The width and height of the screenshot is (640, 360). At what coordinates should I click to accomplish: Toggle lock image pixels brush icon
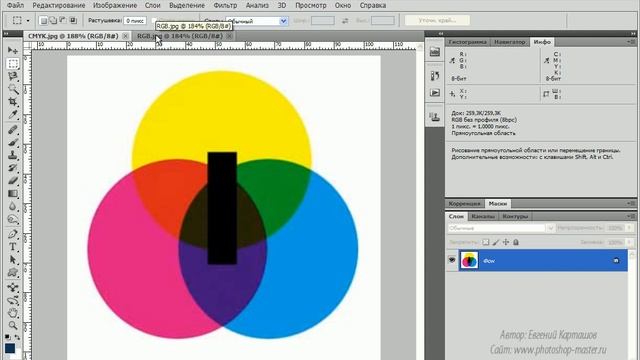496,242
